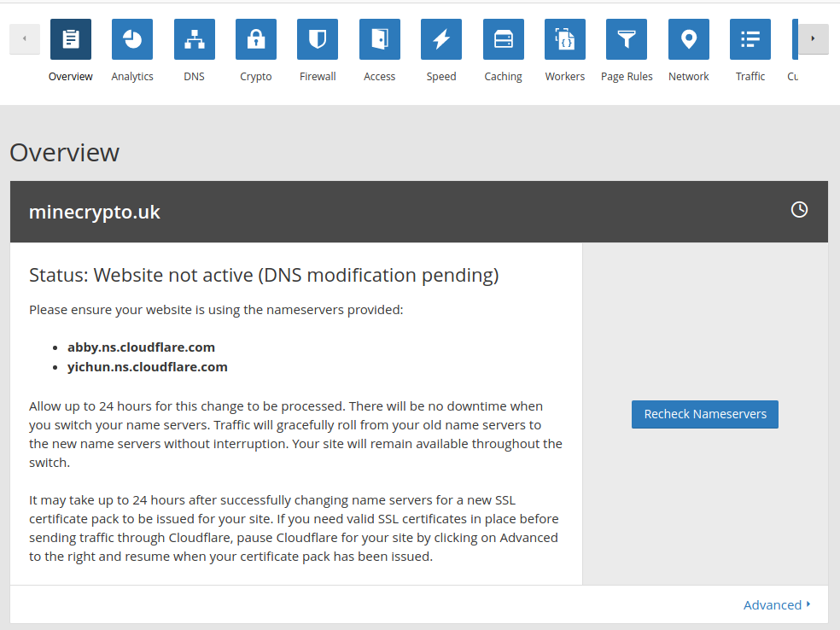Open the Access door icon

[380, 39]
